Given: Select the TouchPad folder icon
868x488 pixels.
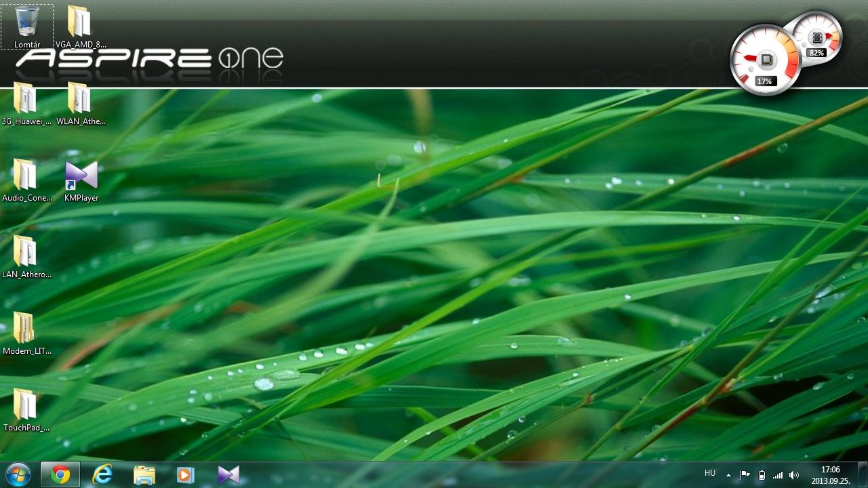Looking at the screenshot, I should [x=26, y=410].
